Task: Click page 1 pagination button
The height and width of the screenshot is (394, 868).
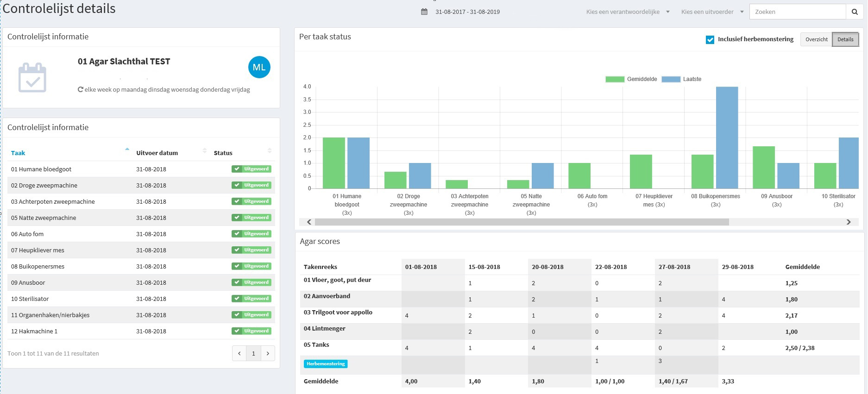Action: point(253,353)
